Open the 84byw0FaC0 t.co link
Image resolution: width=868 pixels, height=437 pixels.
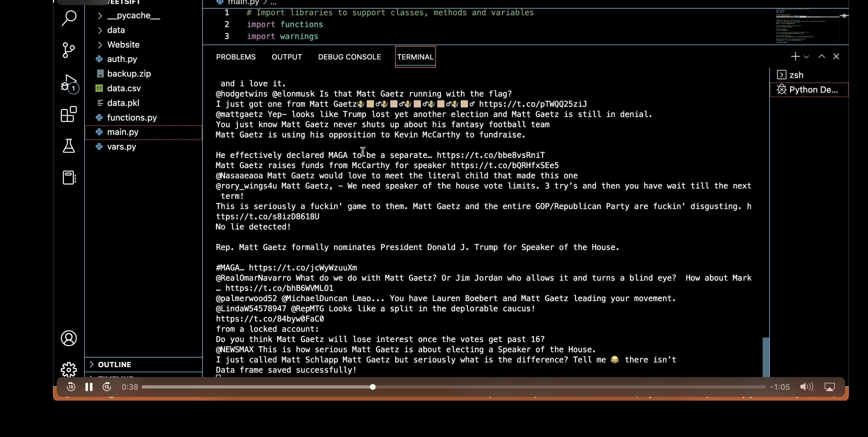[269, 319]
